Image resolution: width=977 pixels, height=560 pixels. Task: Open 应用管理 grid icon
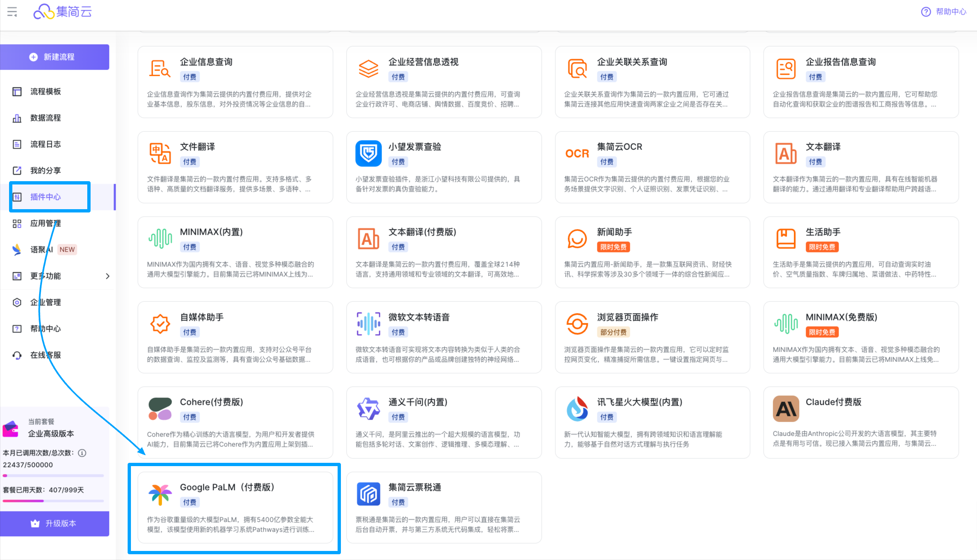pos(17,223)
